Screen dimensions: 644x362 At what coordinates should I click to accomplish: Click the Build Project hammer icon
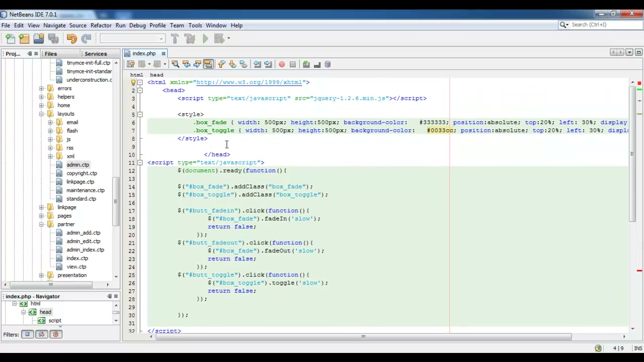[175, 38]
